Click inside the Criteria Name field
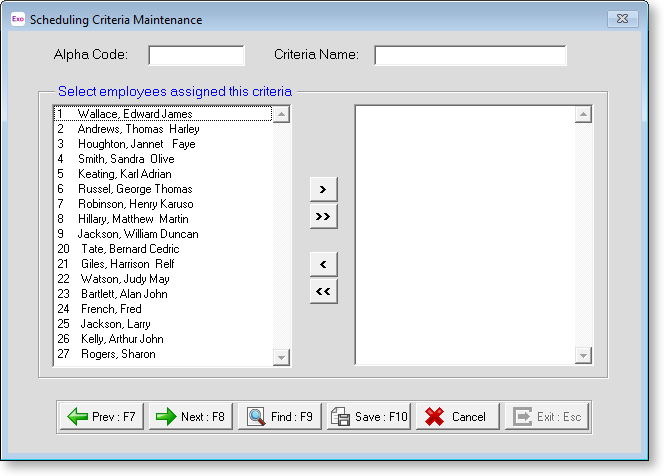 470,55
